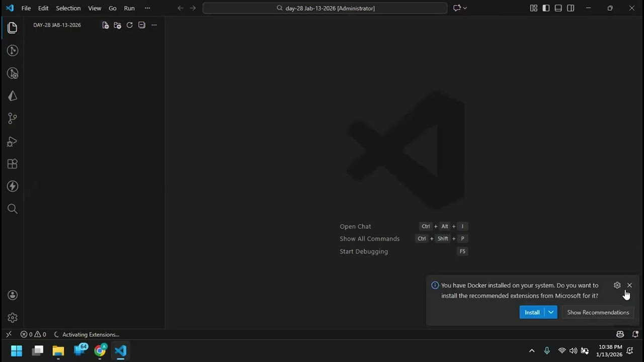Image resolution: width=644 pixels, height=362 pixels.
Task: Open the Customize Layout control
Action: pyautogui.click(x=534, y=8)
